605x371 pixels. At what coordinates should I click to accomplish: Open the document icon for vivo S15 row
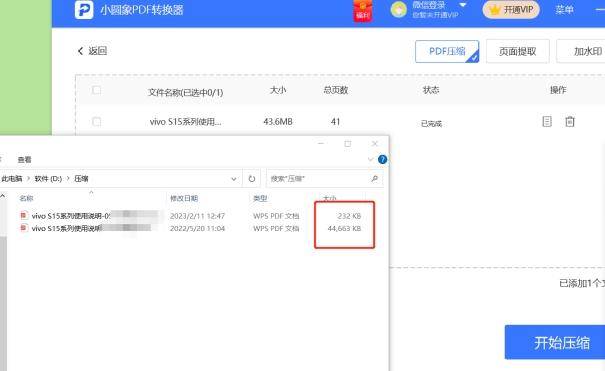point(547,121)
